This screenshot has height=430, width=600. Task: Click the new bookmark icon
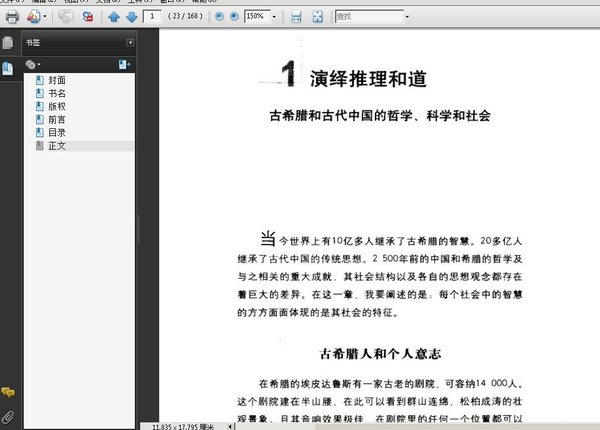pyautogui.click(x=124, y=65)
